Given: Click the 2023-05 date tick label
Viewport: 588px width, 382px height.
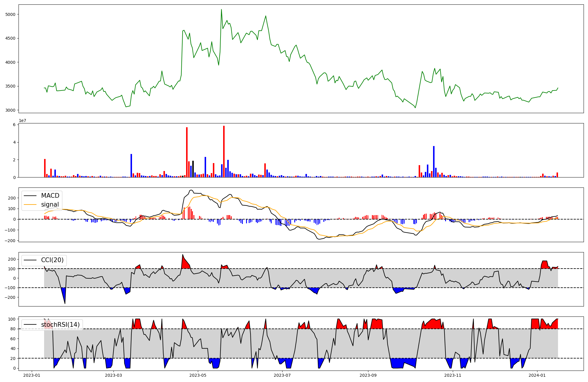Looking at the screenshot, I should 198,375.
